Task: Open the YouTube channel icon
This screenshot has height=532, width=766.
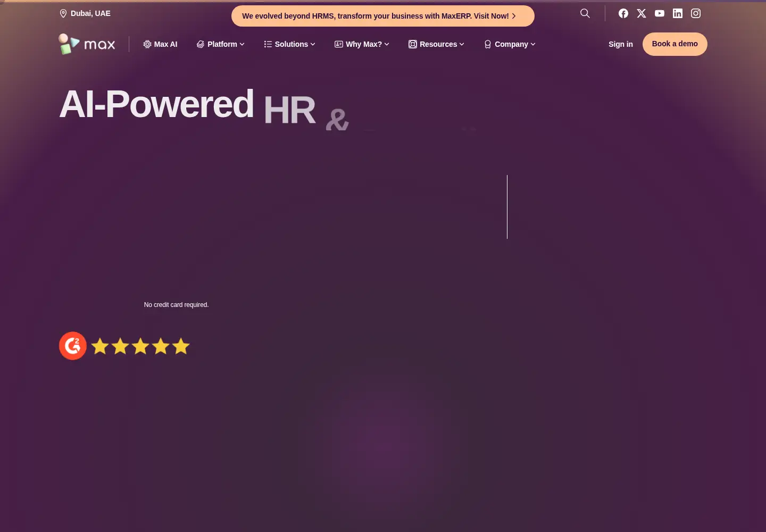Action: tap(660, 13)
